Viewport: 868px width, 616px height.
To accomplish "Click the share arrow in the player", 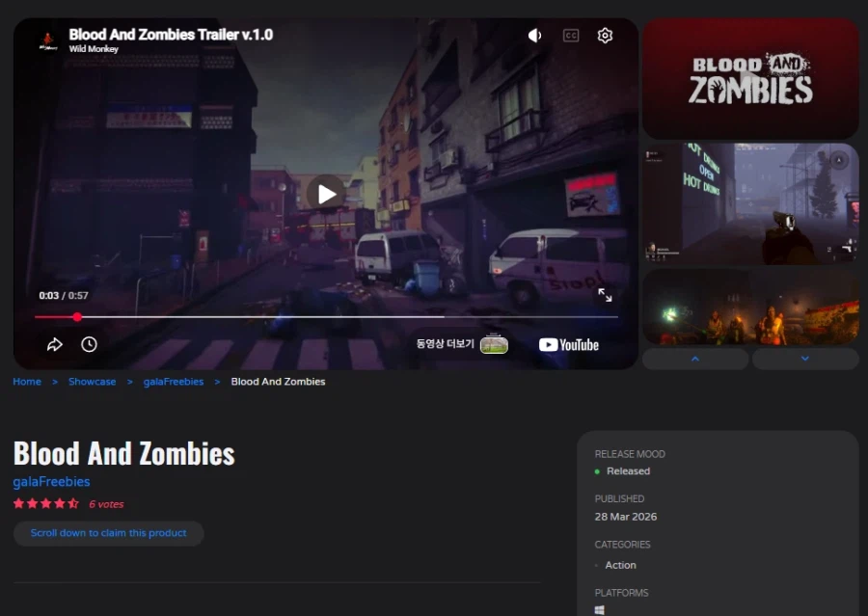I will coord(55,343).
